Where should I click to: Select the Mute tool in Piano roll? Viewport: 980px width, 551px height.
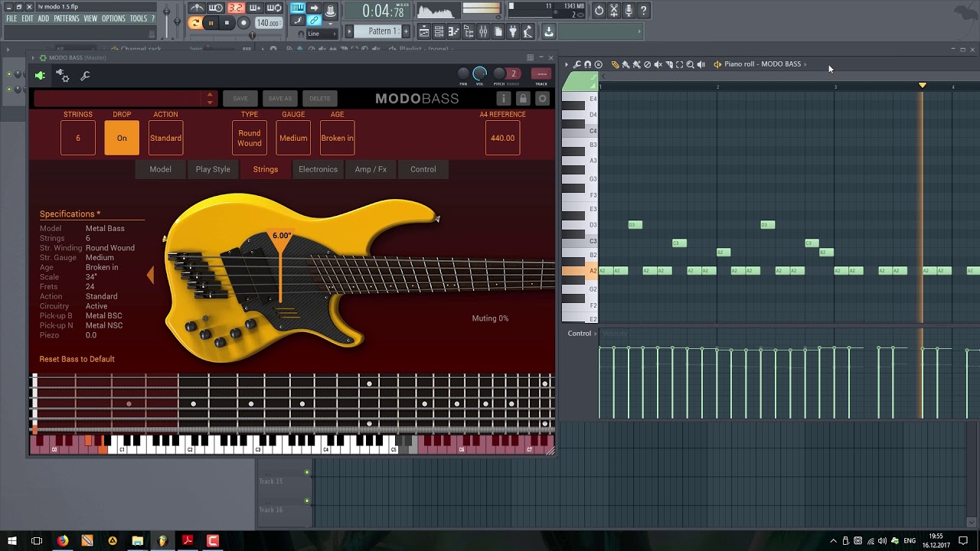tap(658, 64)
